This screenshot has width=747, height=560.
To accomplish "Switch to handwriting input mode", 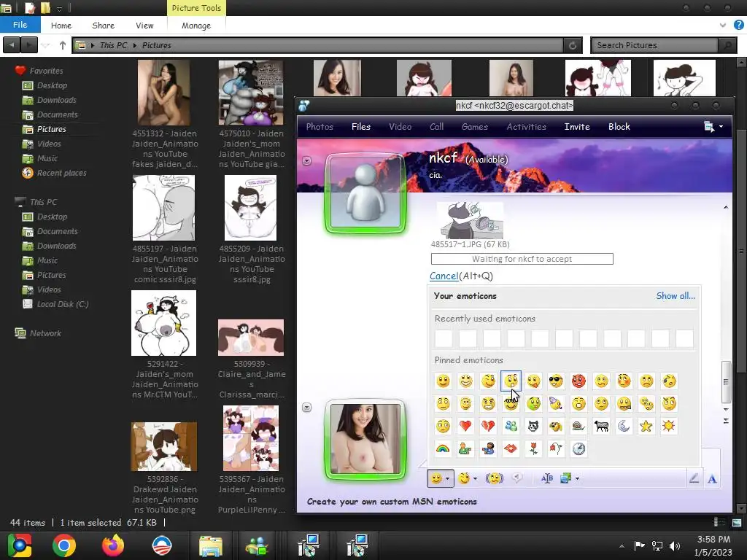I will pyautogui.click(x=694, y=478).
